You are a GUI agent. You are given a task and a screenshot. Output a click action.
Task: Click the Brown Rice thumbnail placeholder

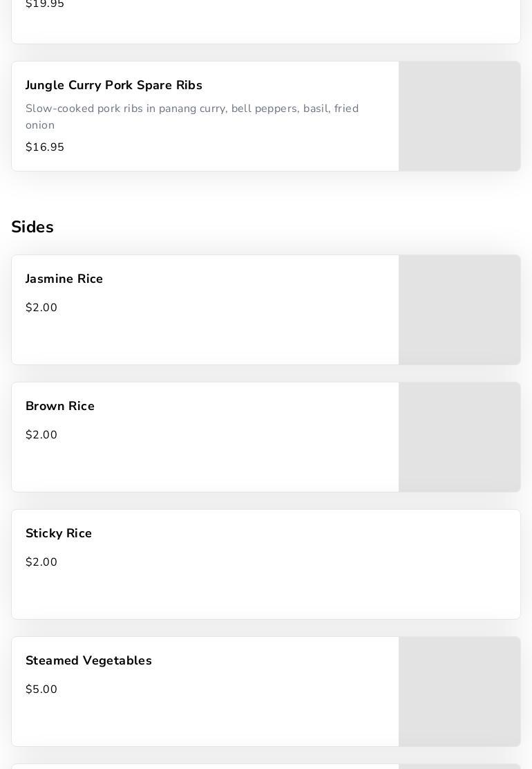point(459,437)
